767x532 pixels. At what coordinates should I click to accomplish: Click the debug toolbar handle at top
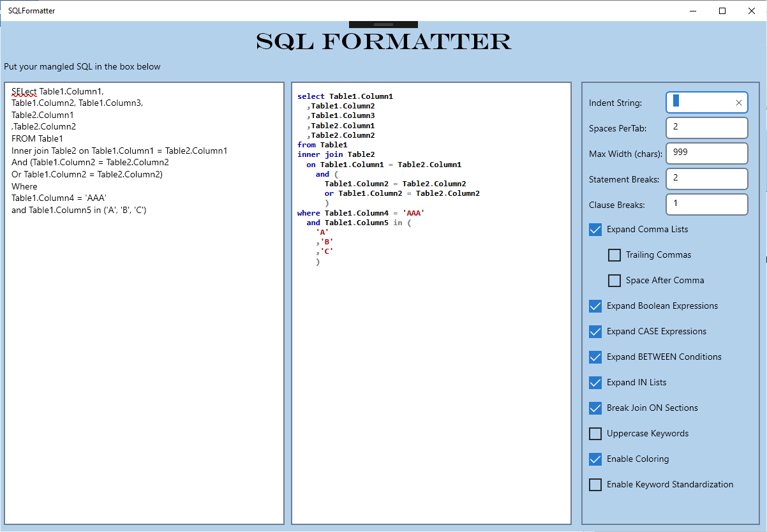pos(383,24)
